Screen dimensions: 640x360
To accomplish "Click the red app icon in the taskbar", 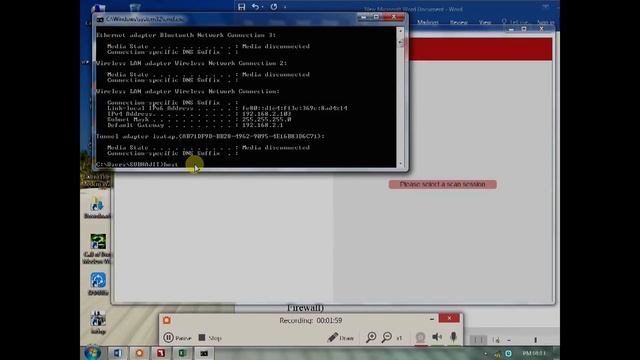I will pos(161,353).
